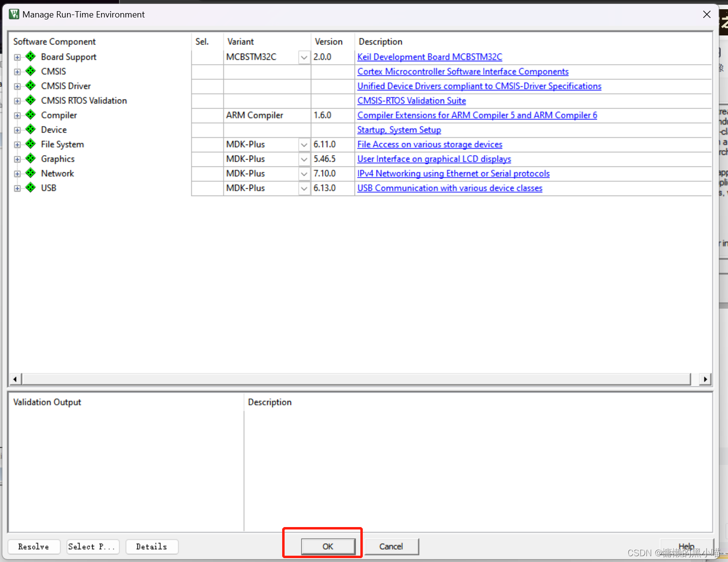Click the File System component icon

[x=31, y=144]
